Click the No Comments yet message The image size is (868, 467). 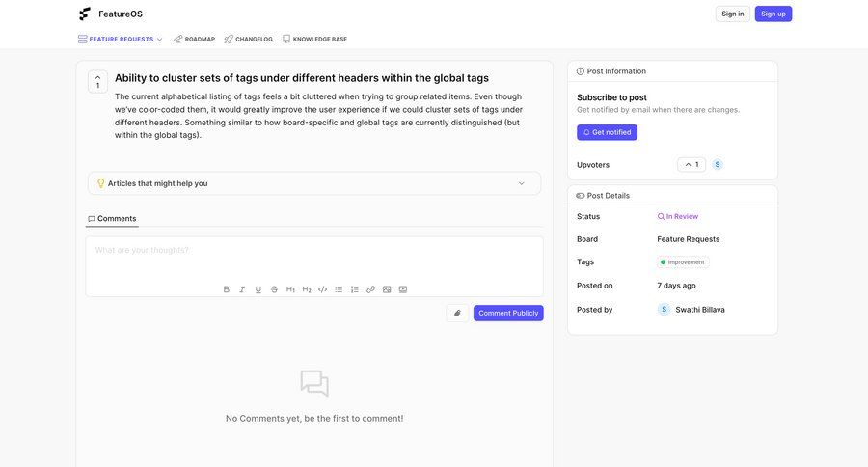point(314,418)
